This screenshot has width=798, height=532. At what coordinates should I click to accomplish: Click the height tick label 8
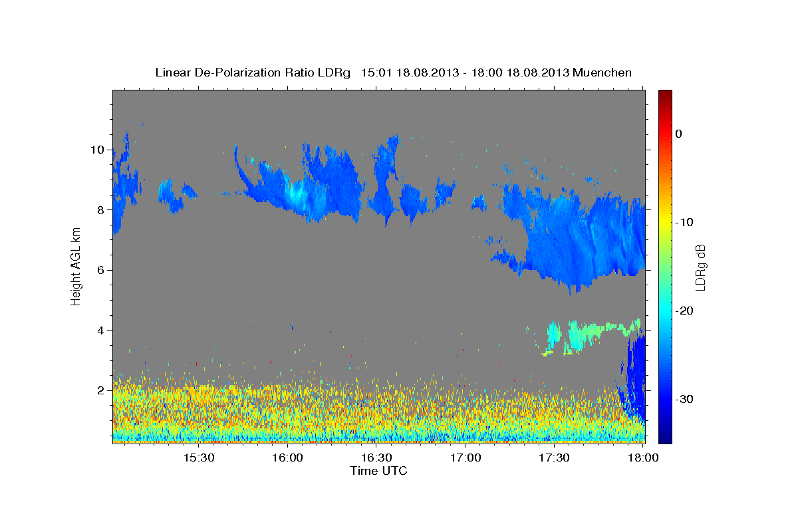click(100, 209)
